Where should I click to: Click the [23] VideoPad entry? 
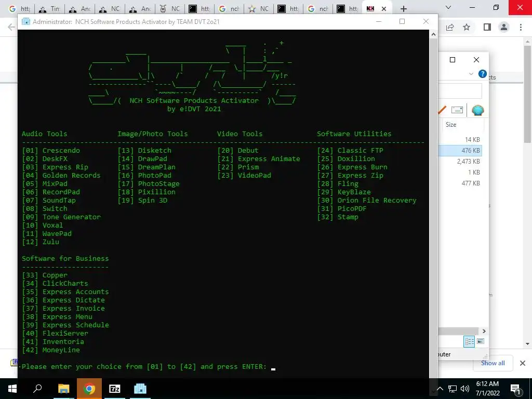tap(244, 176)
